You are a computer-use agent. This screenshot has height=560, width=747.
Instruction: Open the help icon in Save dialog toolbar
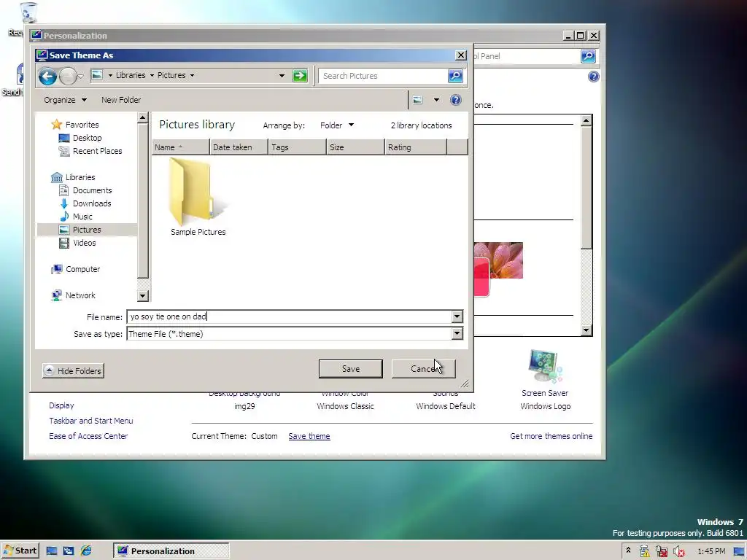point(455,100)
